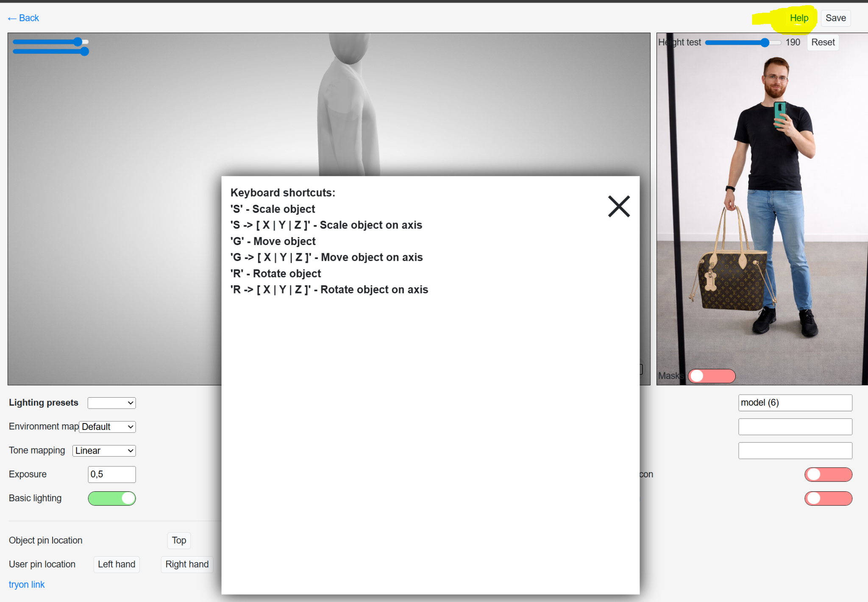
Task: Open Lighting presets dropdown
Action: [112, 403]
